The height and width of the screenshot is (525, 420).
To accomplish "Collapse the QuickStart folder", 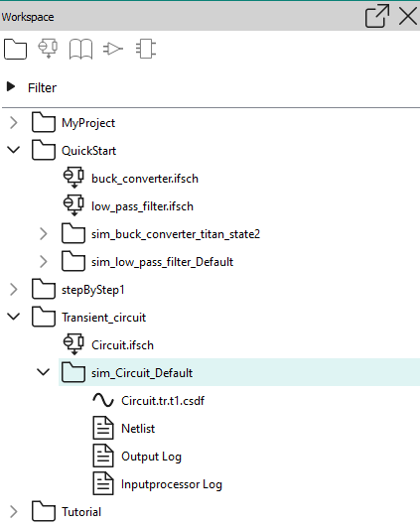I will point(13,150).
